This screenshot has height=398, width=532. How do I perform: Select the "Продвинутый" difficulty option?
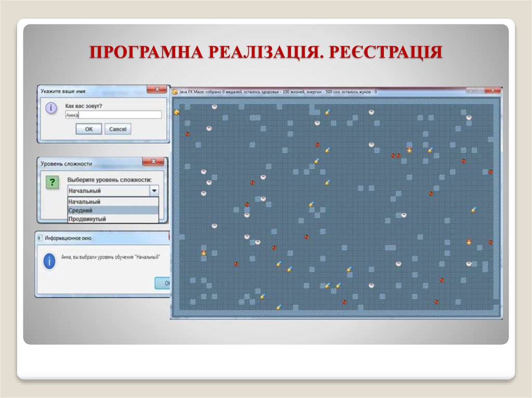(x=87, y=218)
